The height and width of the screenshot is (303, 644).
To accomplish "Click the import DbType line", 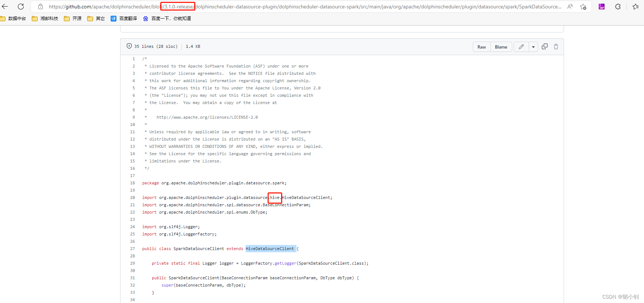I will tap(204, 212).
